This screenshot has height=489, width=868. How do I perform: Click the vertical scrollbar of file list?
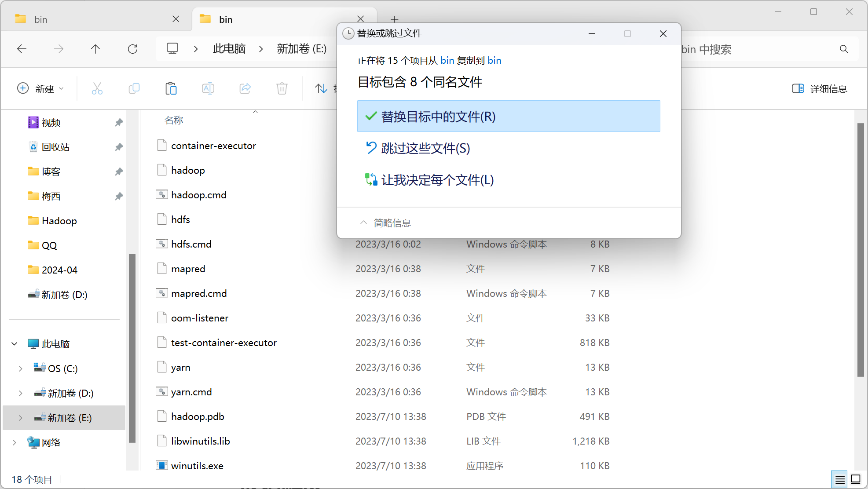(x=861, y=251)
